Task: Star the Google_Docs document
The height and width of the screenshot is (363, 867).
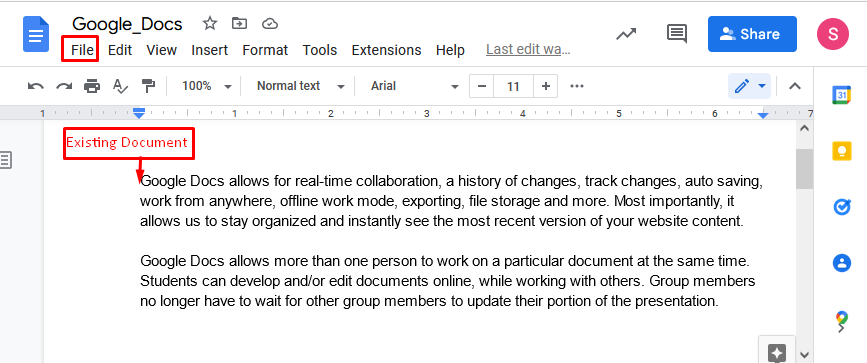Action: click(x=210, y=23)
